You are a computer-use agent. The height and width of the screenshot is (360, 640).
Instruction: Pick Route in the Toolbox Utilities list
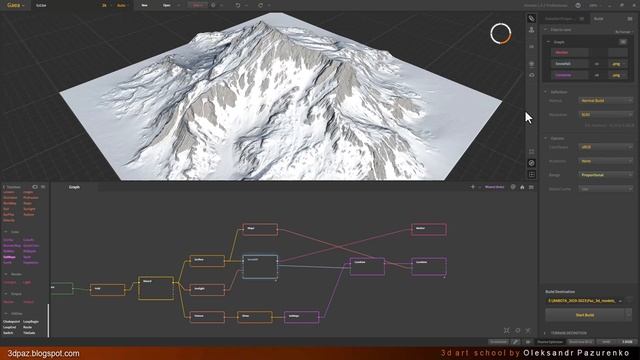point(27,327)
